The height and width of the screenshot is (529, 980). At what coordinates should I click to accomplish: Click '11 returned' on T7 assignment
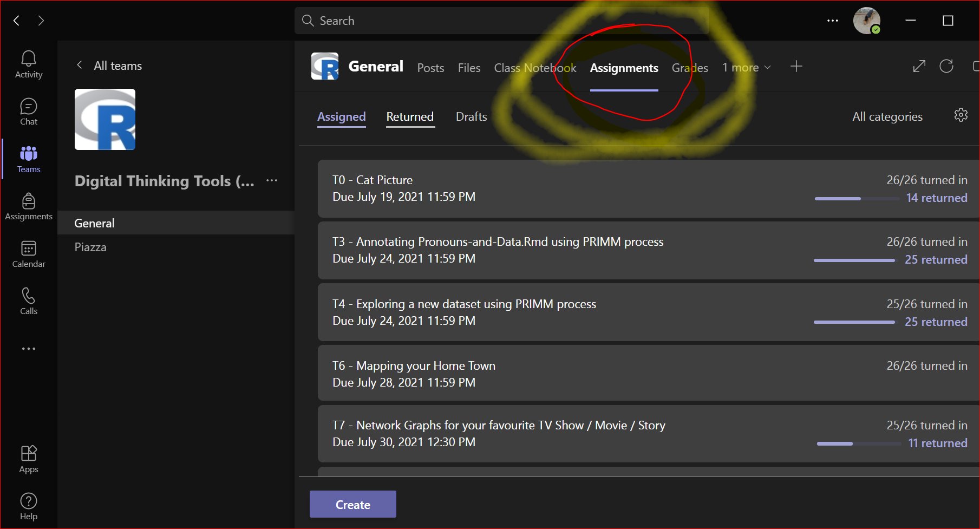point(938,443)
